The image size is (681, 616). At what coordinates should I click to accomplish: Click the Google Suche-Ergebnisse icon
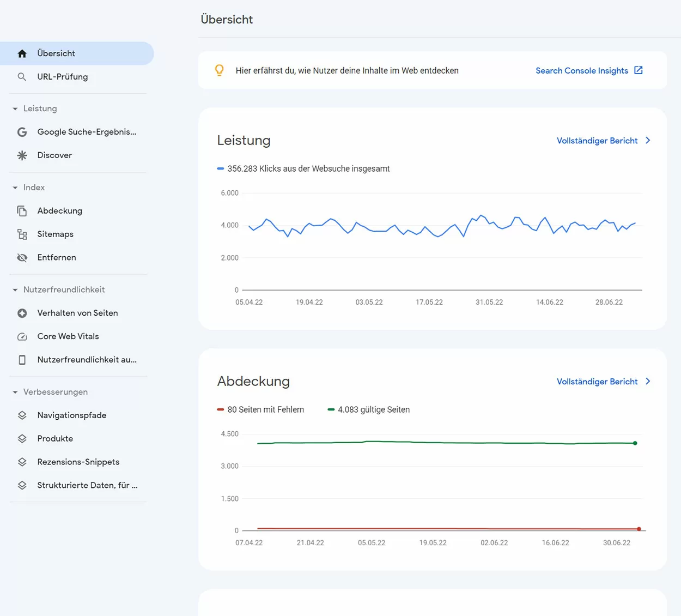[x=22, y=132]
